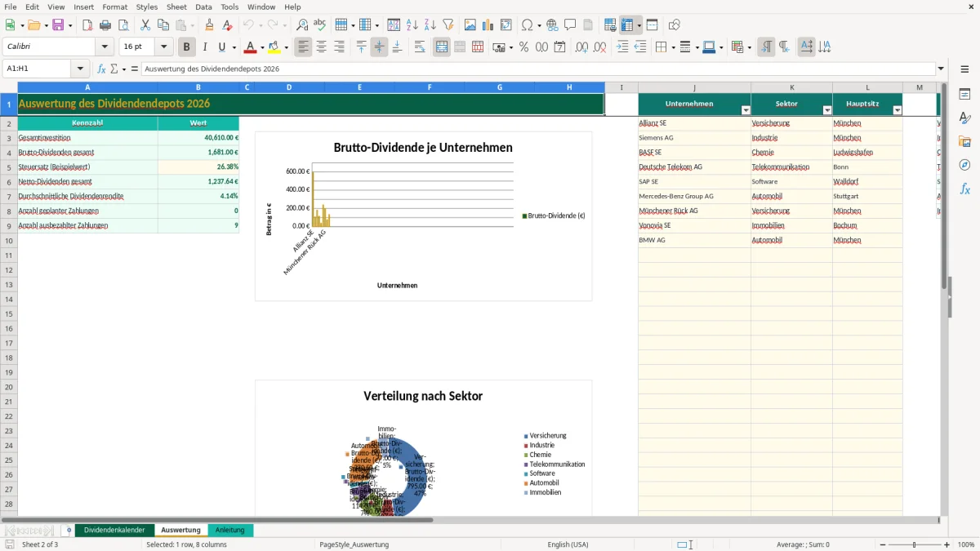Click row header 5
Viewport: 980px width, 551px height.
click(x=9, y=167)
